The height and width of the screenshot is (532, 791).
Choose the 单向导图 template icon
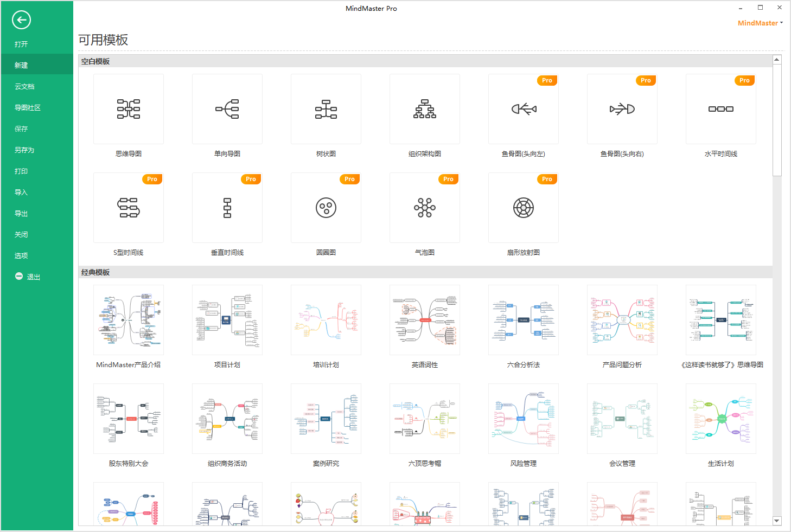coord(227,109)
